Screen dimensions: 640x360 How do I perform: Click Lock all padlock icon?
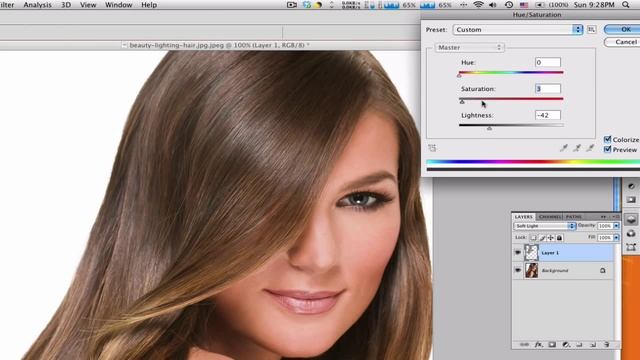(559, 238)
